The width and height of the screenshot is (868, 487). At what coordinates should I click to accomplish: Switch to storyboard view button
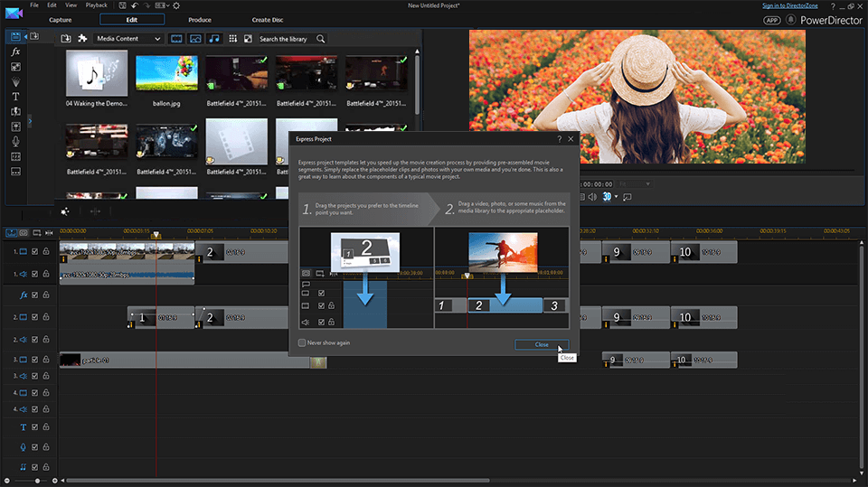[24, 233]
